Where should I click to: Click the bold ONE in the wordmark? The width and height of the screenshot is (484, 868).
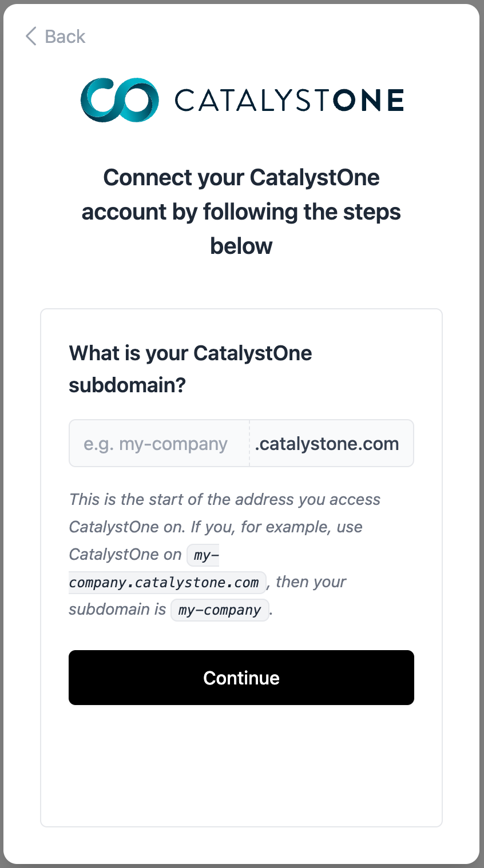pos(368,101)
